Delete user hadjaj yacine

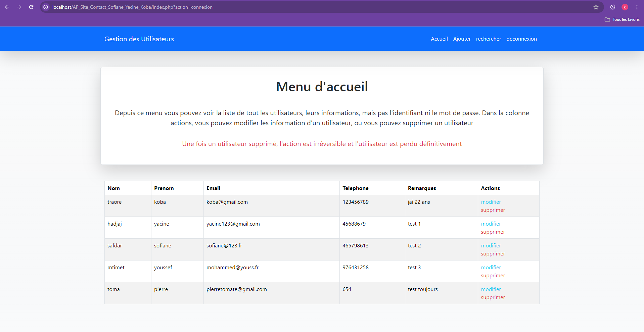tap(493, 232)
